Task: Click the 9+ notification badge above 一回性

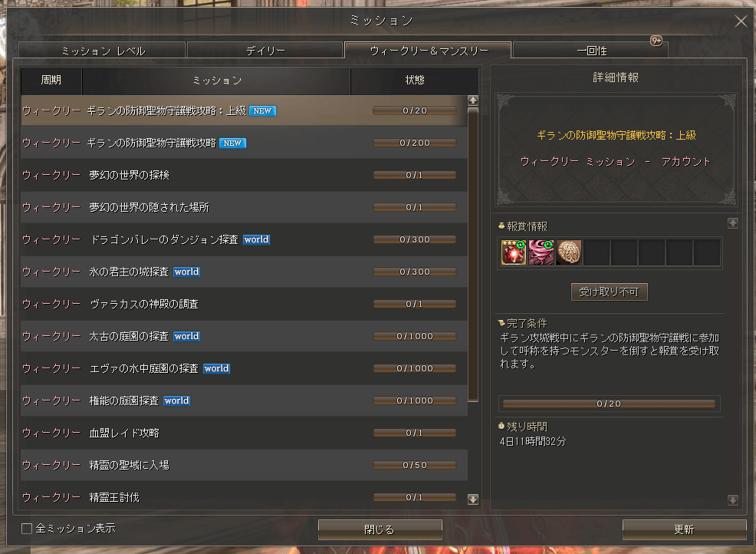Action: pos(656,42)
